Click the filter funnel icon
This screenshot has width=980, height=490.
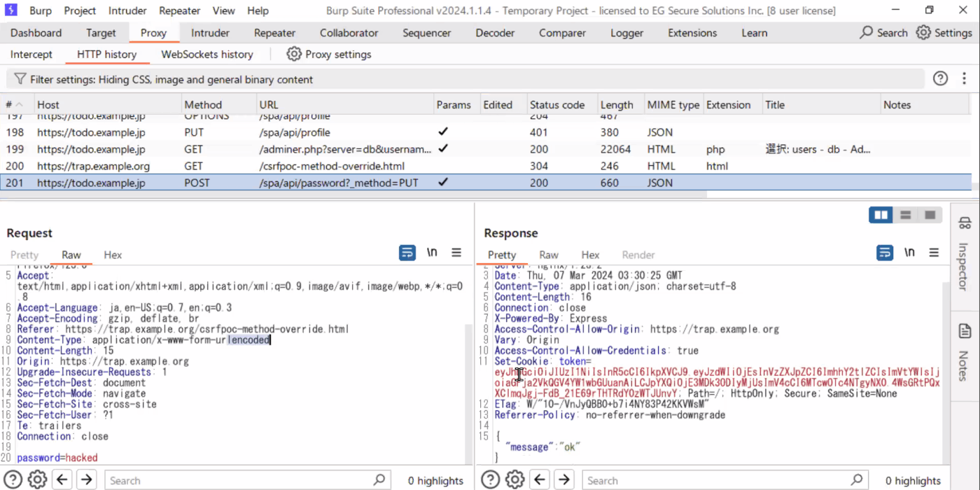(20, 79)
